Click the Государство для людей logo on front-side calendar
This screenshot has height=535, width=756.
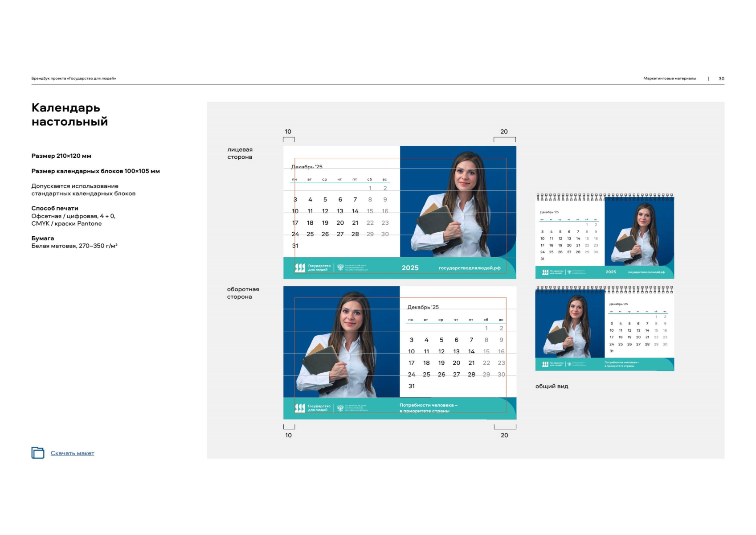(313, 267)
